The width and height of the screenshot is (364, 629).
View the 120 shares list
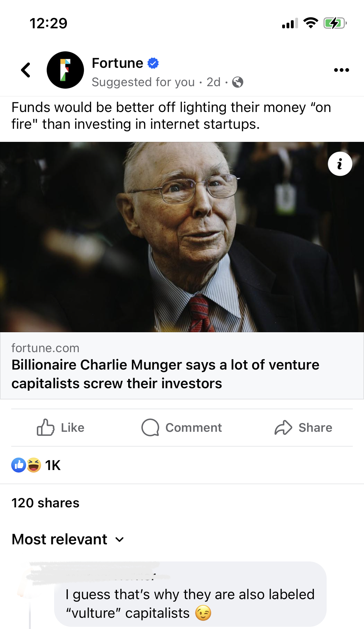45,503
